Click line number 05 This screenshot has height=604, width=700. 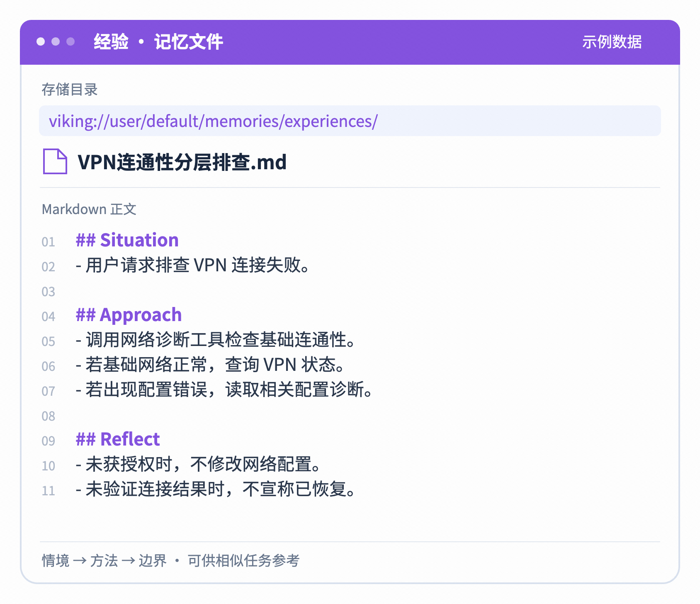tap(49, 341)
